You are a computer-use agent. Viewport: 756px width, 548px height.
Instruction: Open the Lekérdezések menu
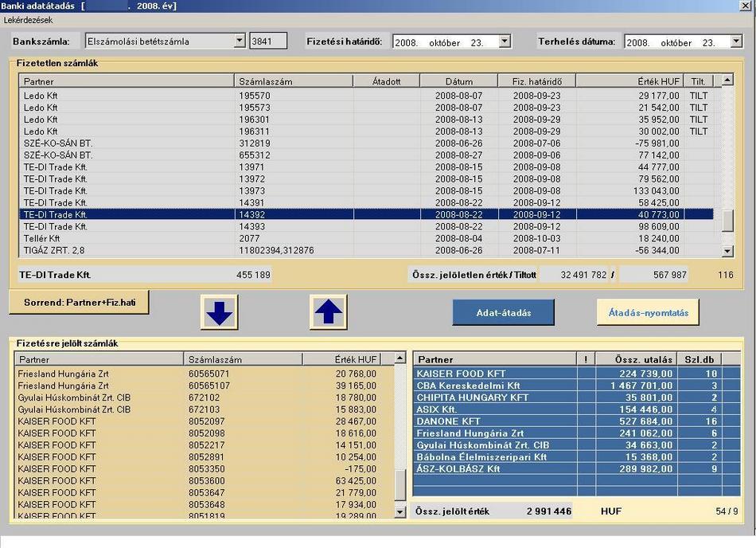28,20
